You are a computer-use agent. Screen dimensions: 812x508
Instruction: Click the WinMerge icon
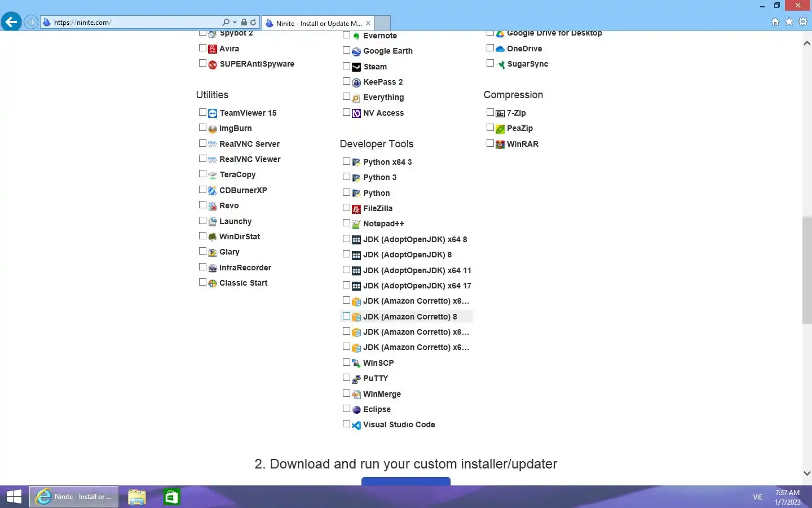[356, 395]
